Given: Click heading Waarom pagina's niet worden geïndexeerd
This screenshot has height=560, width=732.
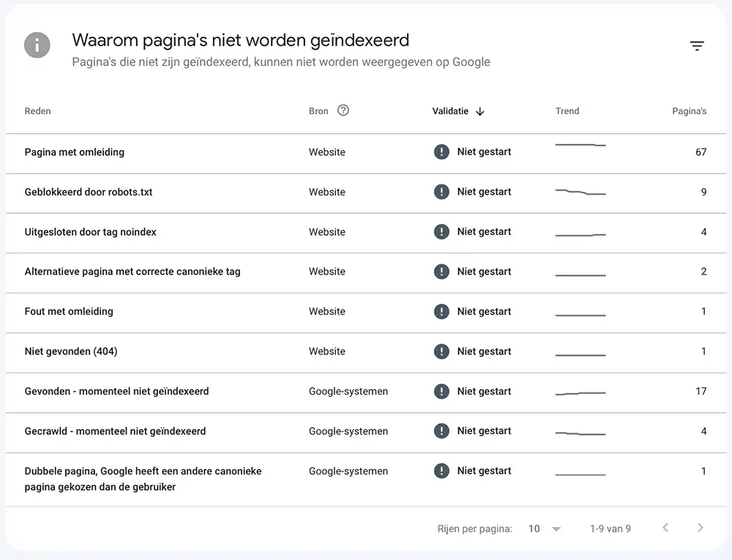Looking at the screenshot, I should point(240,40).
